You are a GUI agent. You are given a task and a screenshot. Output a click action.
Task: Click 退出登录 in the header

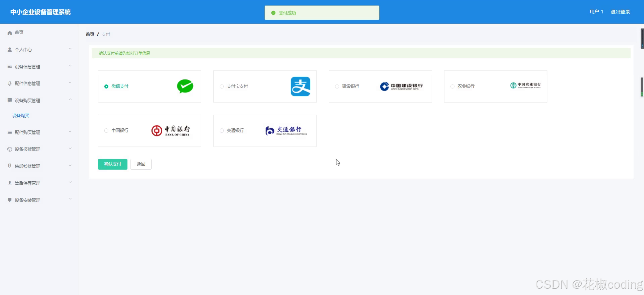(x=620, y=12)
